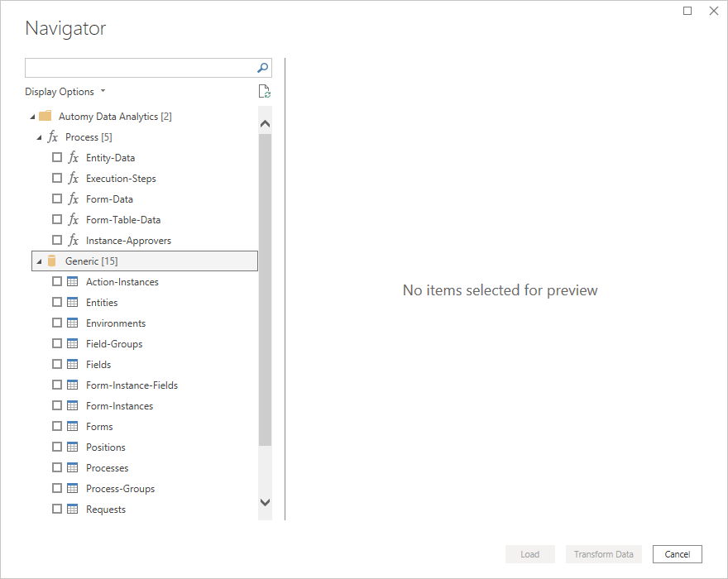The height and width of the screenshot is (579, 728).
Task: Click the fx icon beside Form-Table-Data
Action: point(73,219)
